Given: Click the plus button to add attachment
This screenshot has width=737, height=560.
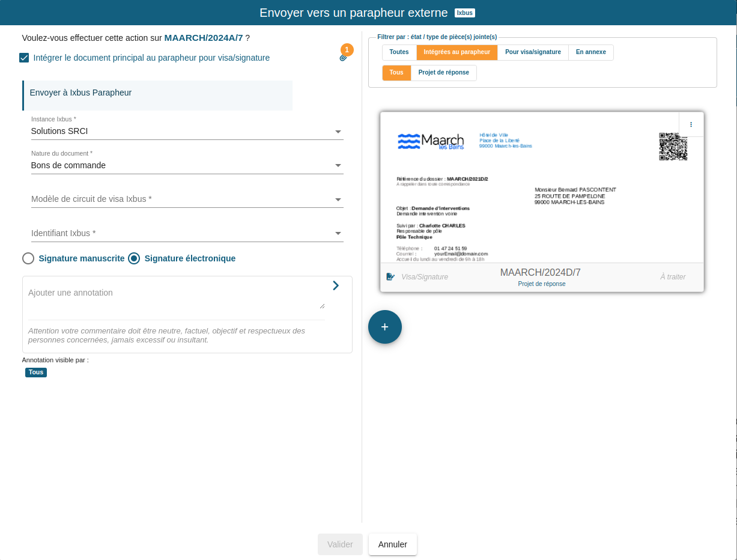Looking at the screenshot, I should coord(384,327).
